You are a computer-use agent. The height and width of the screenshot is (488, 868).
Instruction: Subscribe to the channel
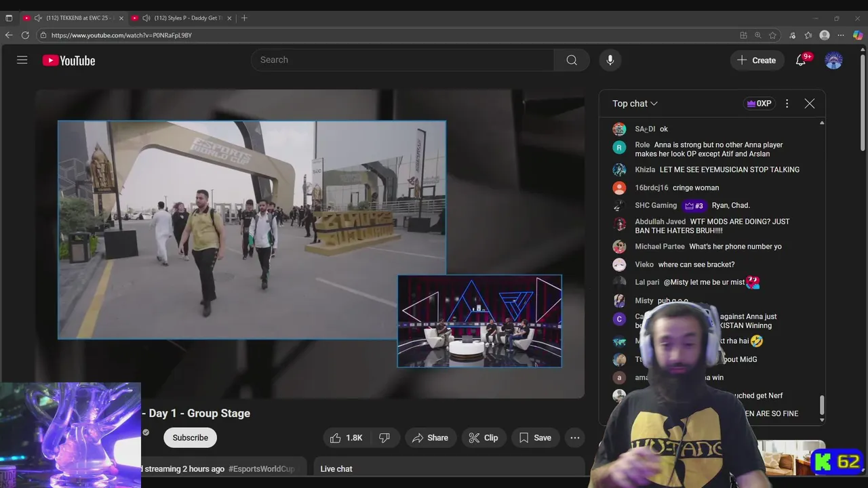tap(190, 438)
